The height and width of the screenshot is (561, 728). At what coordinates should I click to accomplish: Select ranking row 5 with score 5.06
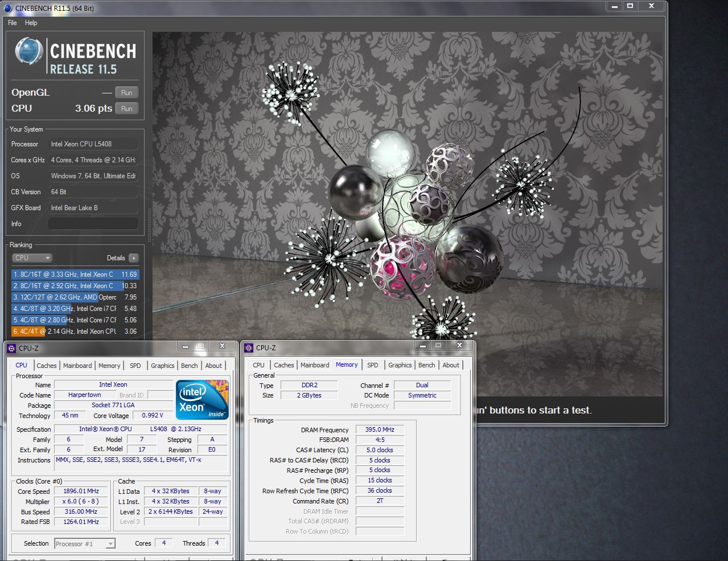tap(75, 320)
